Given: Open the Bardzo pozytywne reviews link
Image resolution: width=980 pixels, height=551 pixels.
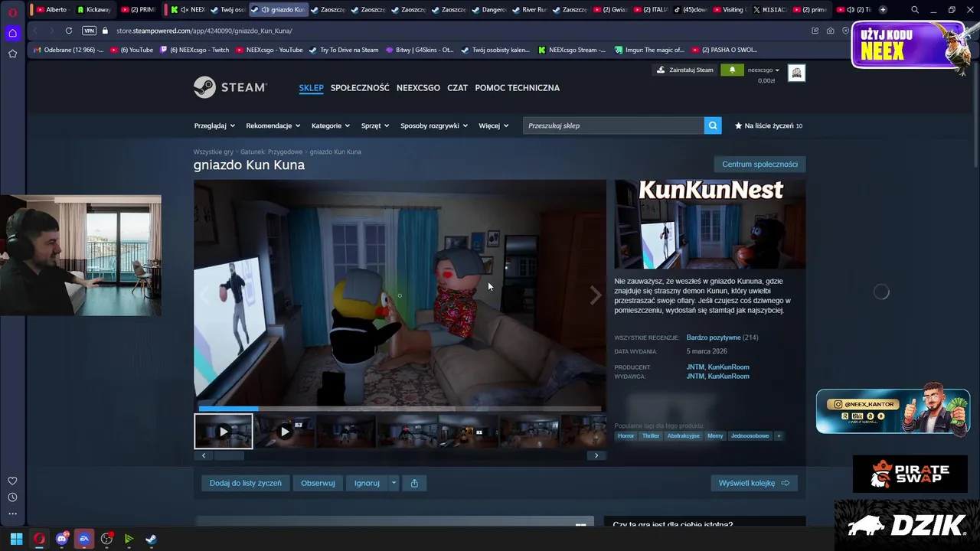Looking at the screenshot, I should tap(714, 337).
